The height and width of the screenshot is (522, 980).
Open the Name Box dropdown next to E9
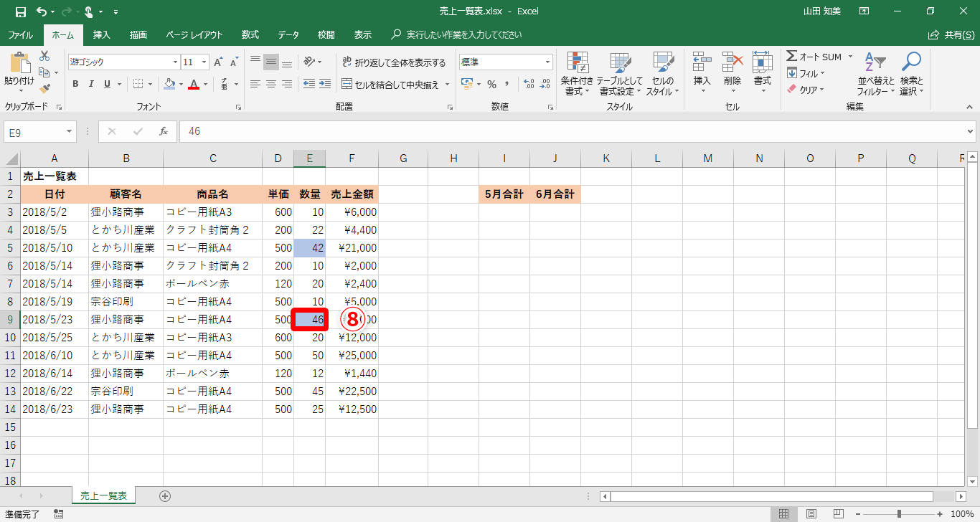point(70,131)
